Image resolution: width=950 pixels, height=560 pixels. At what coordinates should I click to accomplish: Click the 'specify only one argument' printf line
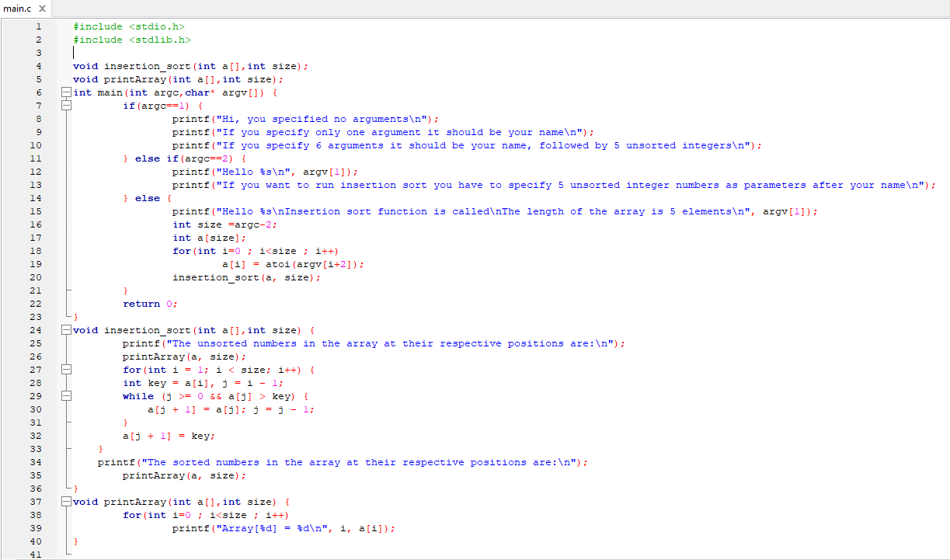tap(384, 132)
